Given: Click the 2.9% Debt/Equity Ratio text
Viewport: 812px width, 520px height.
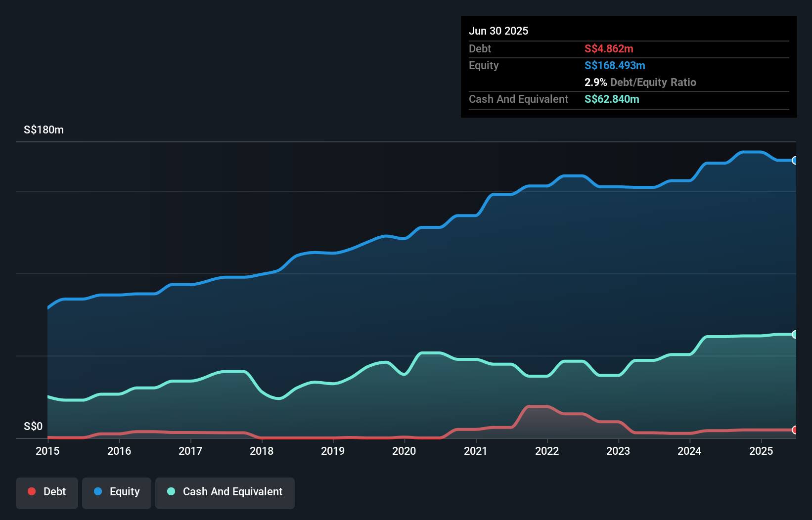Looking at the screenshot, I should (640, 82).
